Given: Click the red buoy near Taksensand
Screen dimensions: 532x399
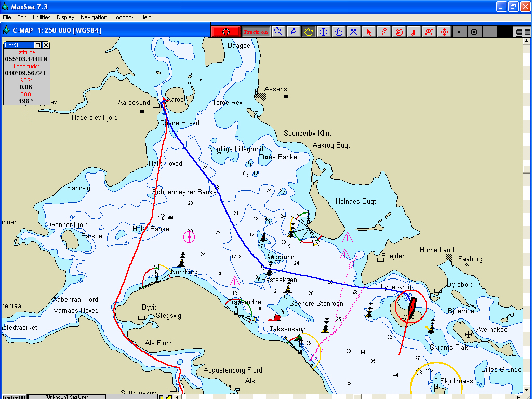Looking at the screenshot, I should point(275,318).
